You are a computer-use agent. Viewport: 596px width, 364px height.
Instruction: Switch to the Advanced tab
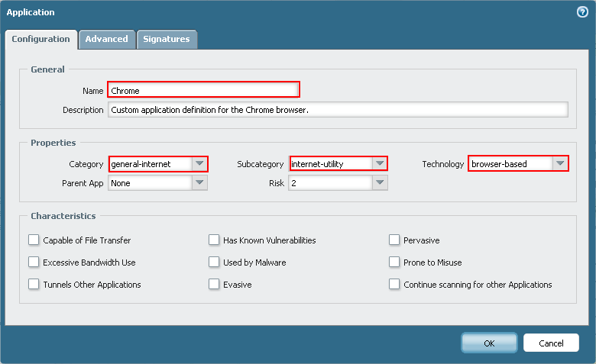(106, 39)
